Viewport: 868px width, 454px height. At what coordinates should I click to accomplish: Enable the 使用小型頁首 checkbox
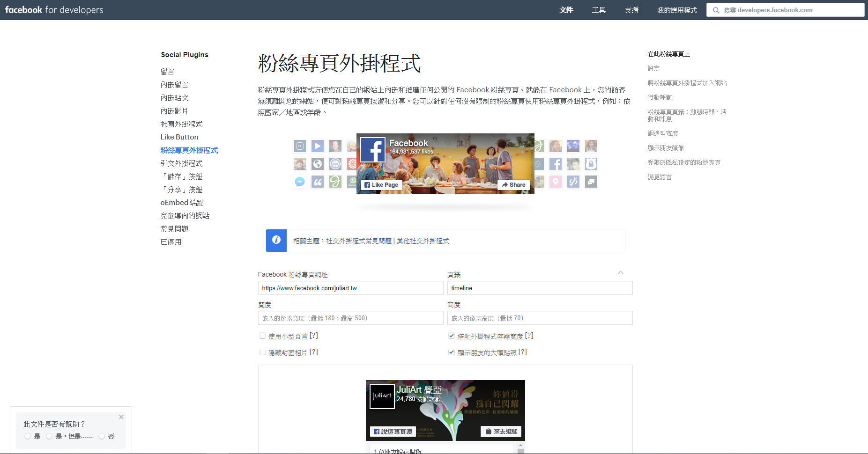click(262, 336)
